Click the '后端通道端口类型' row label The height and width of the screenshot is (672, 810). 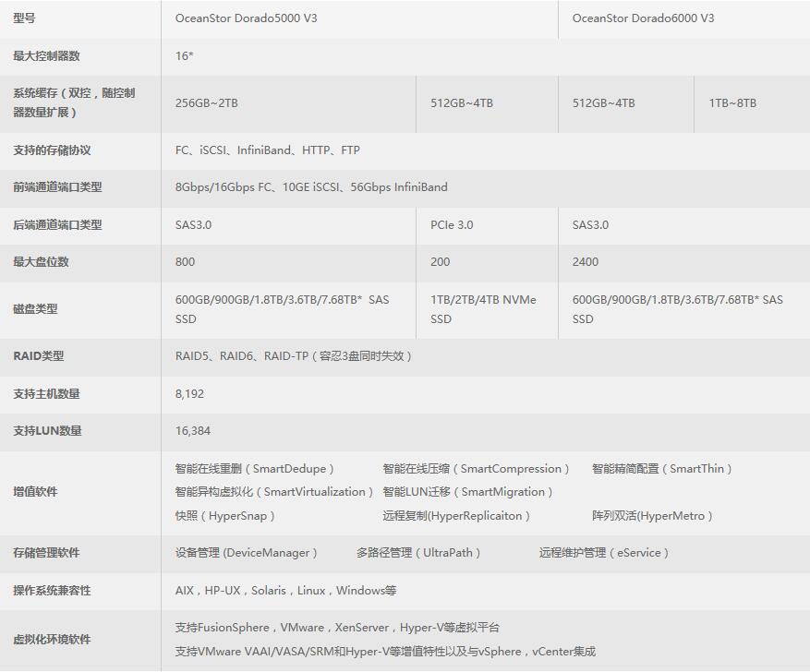click(57, 224)
